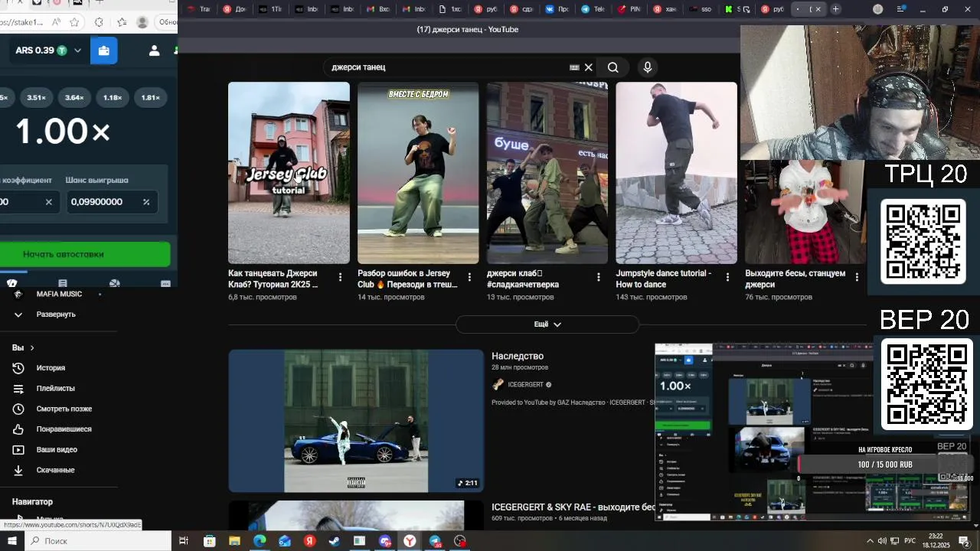
Task: Click 'Навигатор' heading in sidebar
Action: (x=32, y=502)
